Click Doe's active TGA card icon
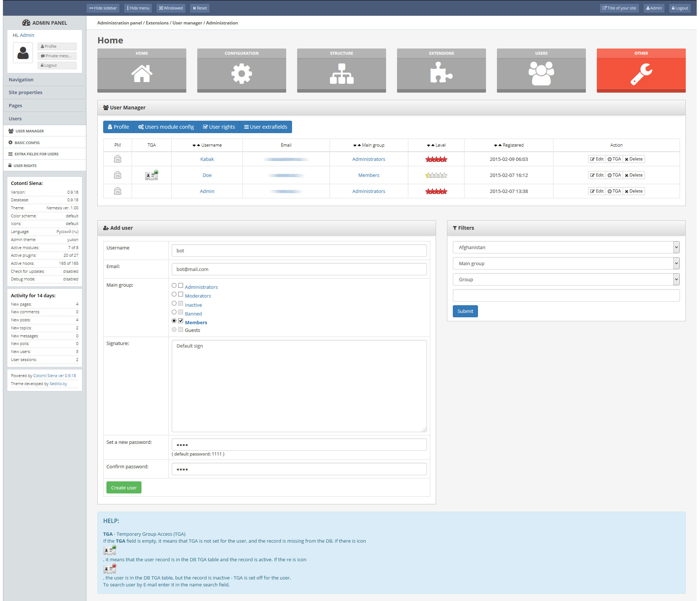This screenshot has width=700, height=601. [151, 175]
